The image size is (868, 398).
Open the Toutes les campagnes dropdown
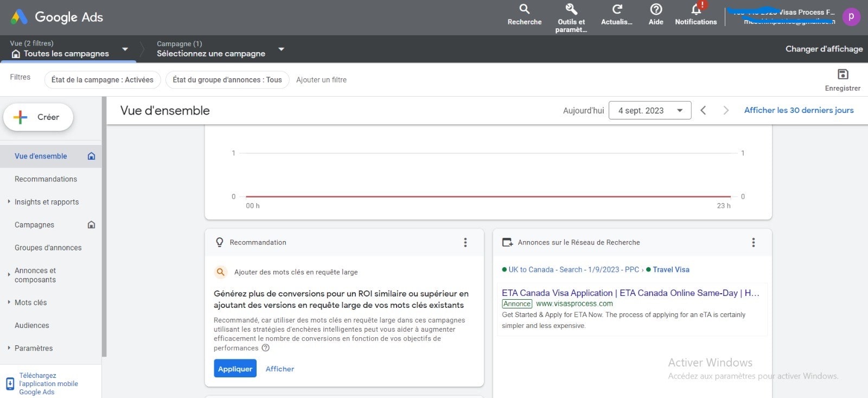125,49
